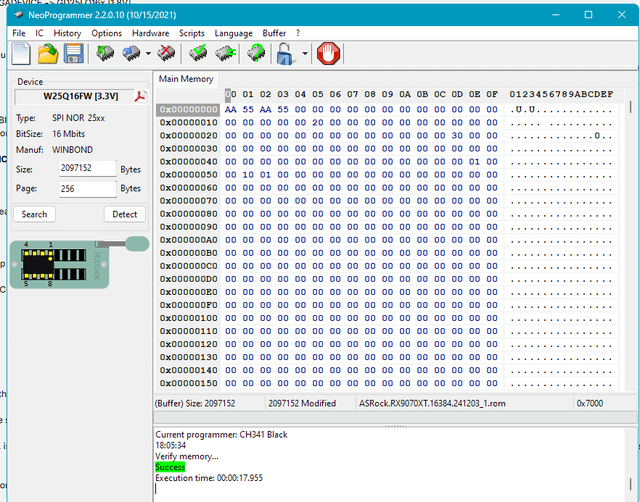Open the Hardware menu
The width and height of the screenshot is (640, 502).
click(x=151, y=33)
